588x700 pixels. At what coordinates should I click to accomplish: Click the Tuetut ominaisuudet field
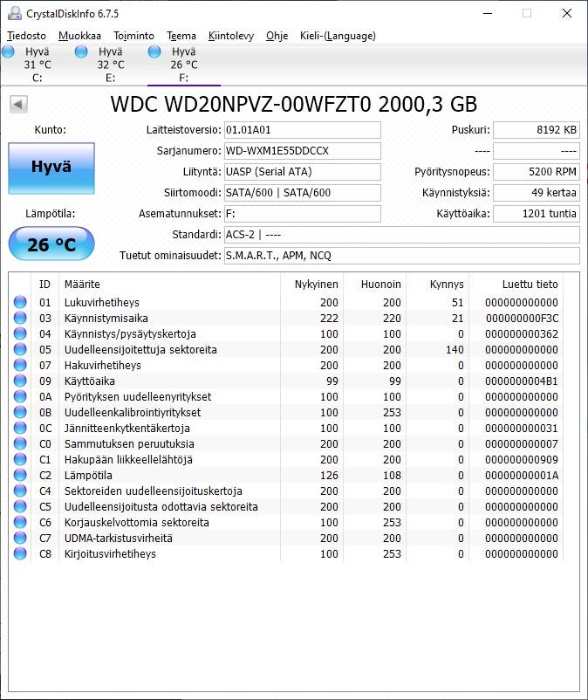click(402, 256)
